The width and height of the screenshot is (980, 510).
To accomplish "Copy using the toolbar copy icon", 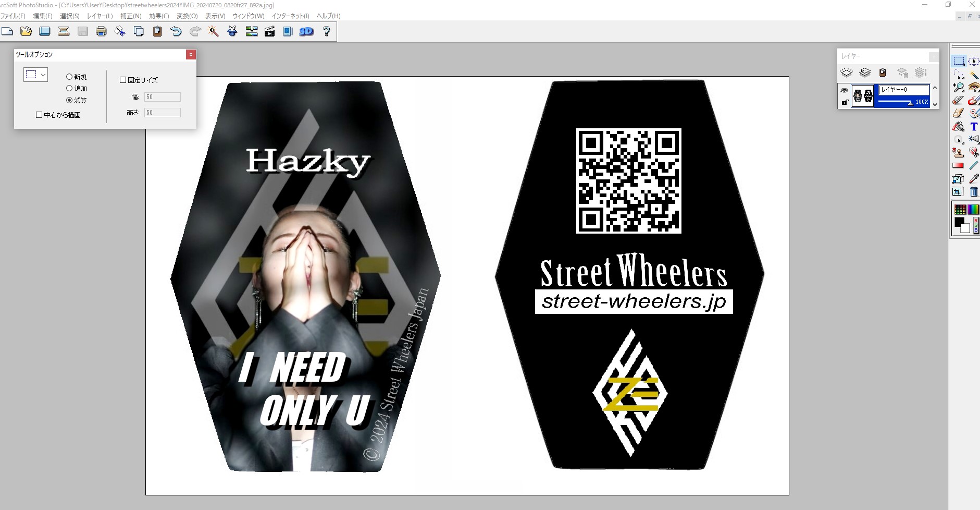I will pos(139,31).
